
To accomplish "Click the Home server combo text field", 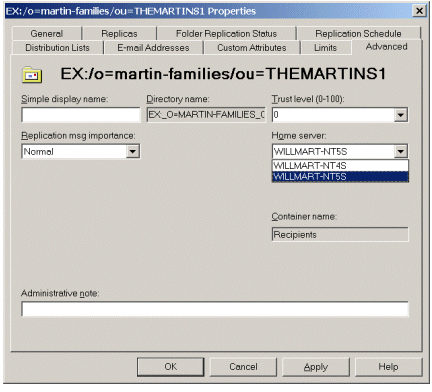I will tap(333, 152).
